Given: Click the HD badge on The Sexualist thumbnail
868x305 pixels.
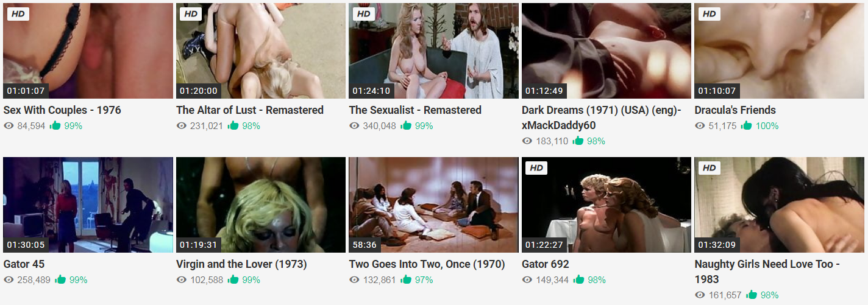Looking at the screenshot, I should pyautogui.click(x=364, y=14).
